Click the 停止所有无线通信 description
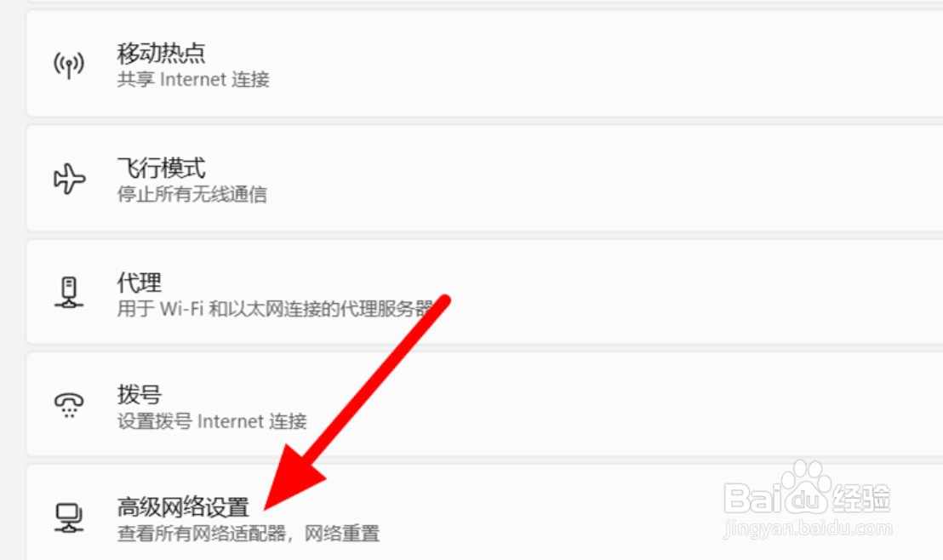This screenshot has height=560, width=943. [x=191, y=194]
